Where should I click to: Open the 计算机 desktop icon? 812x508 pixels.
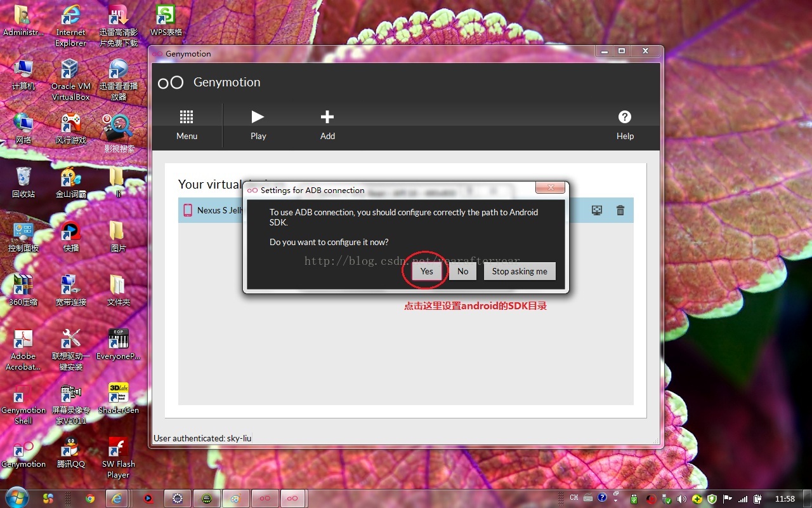coord(23,75)
